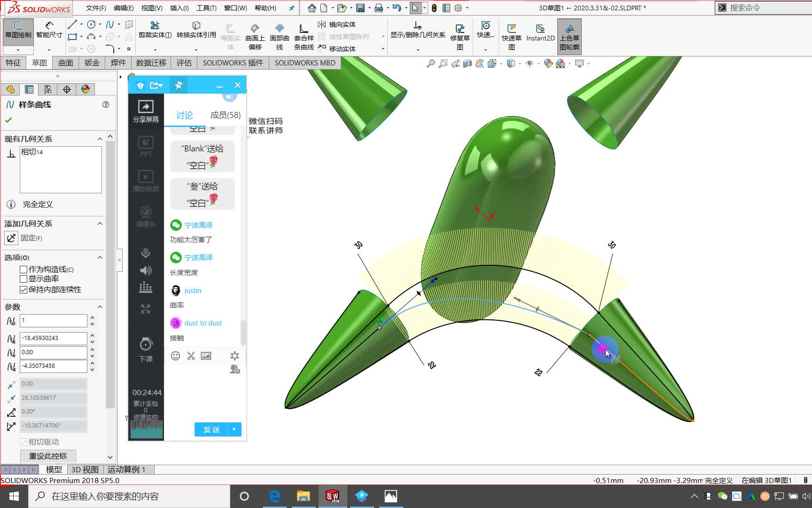Increase the spline weight with the up stepper
The width and height of the screenshot is (812, 508).
92,318
